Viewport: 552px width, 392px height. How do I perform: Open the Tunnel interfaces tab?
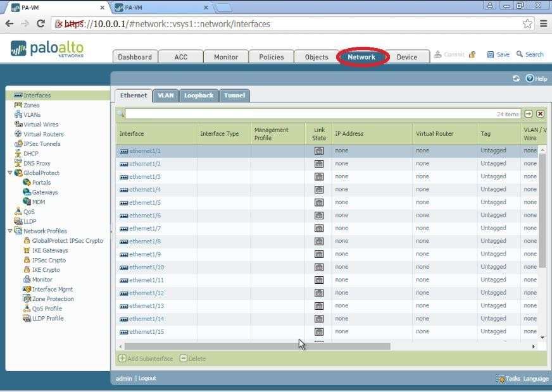[234, 95]
